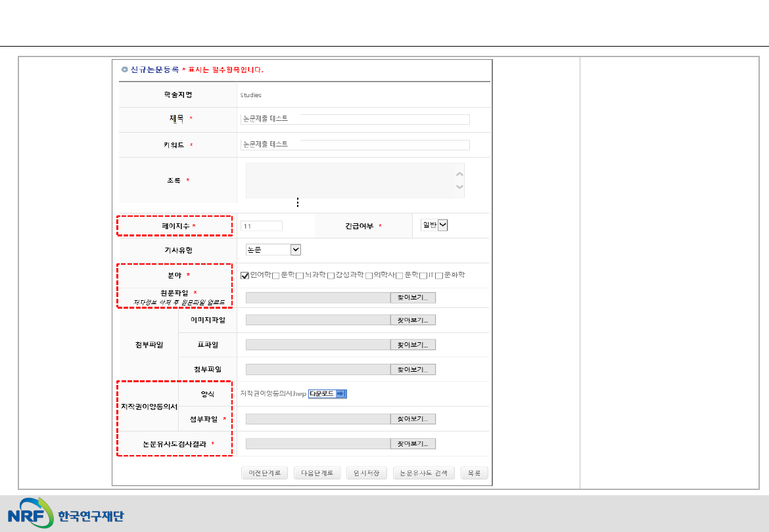The image size is (769, 532).
Task: Click the bullet icon beside 신규논문등록 heading
Action: (x=125, y=69)
